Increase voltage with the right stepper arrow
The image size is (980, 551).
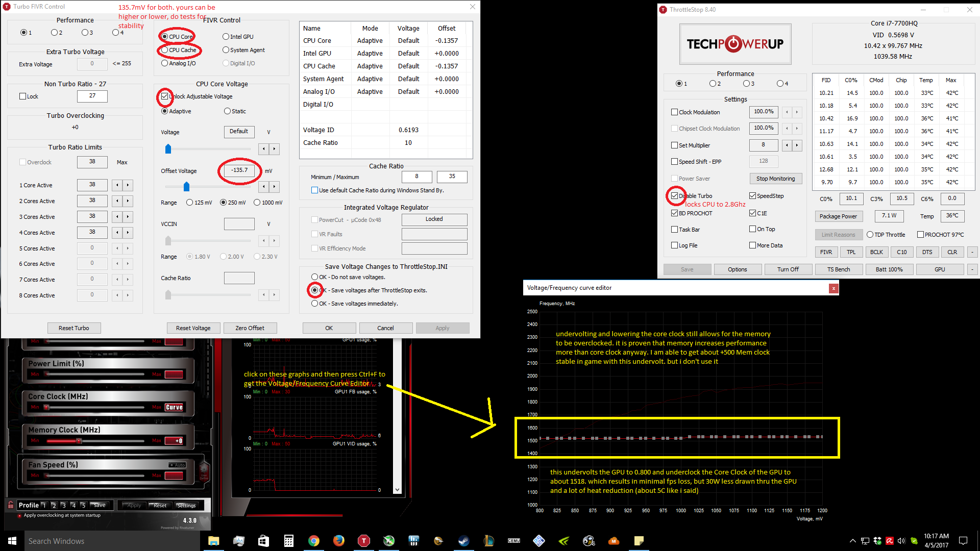coord(274,149)
